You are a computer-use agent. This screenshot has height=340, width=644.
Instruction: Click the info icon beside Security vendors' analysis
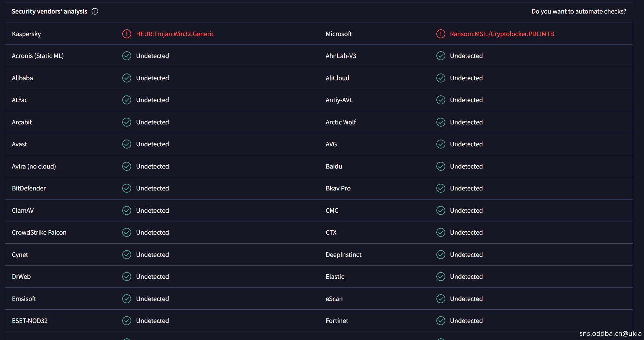(95, 11)
